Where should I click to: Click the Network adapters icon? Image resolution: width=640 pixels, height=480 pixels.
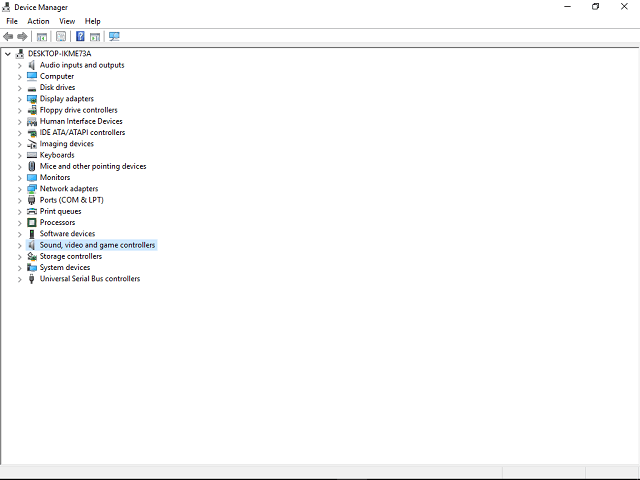(32, 189)
